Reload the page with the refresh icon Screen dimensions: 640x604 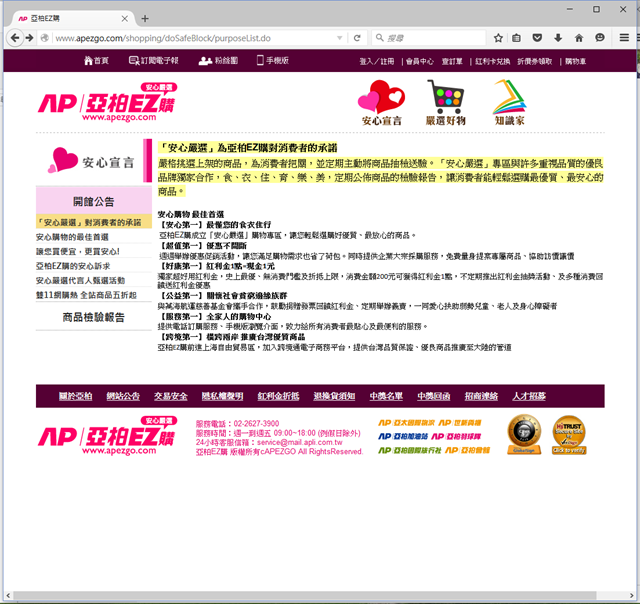[357, 38]
